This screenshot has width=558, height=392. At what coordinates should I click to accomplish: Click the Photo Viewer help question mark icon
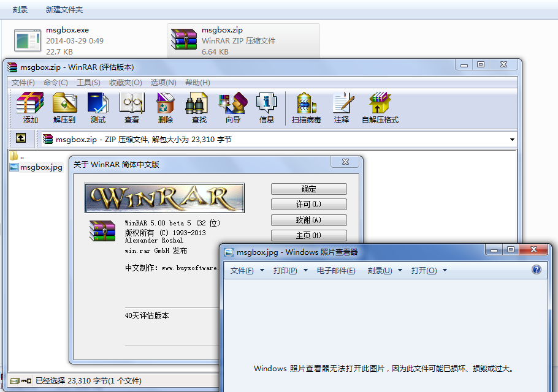point(537,269)
